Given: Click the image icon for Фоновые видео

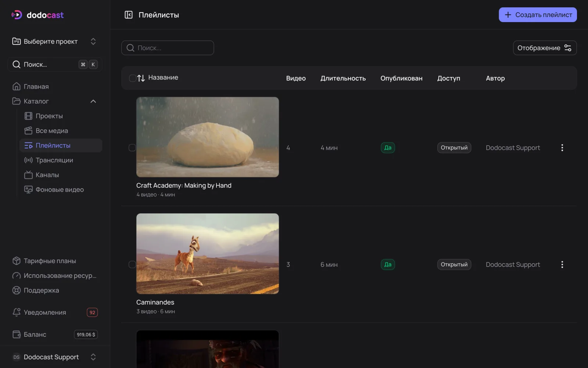Looking at the screenshot, I should click(28, 190).
